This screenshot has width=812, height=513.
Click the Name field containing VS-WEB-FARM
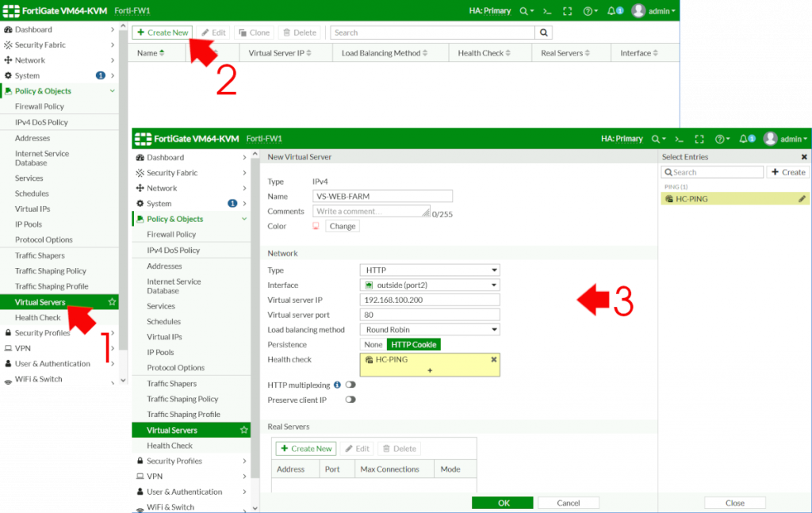pyautogui.click(x=382, y=196)
